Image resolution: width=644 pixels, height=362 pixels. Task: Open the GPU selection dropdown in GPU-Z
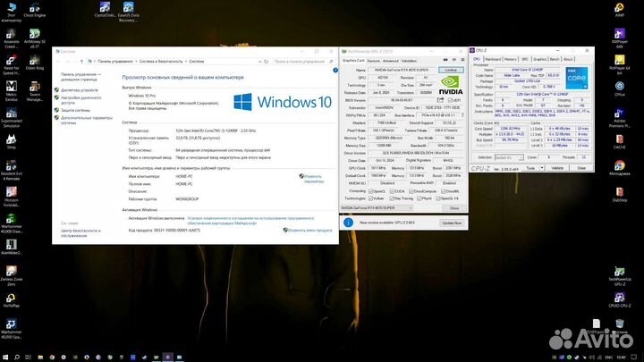tap(377, 208)
